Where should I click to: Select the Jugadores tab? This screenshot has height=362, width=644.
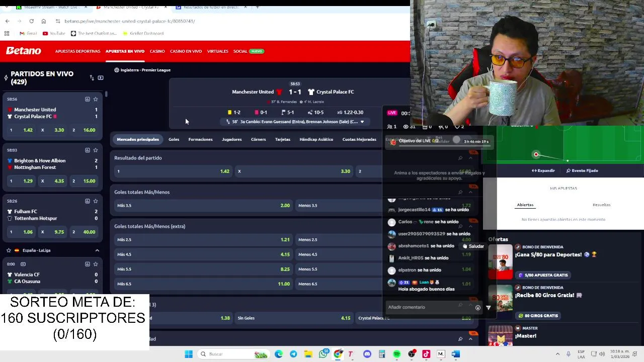(x=231, y=139)
